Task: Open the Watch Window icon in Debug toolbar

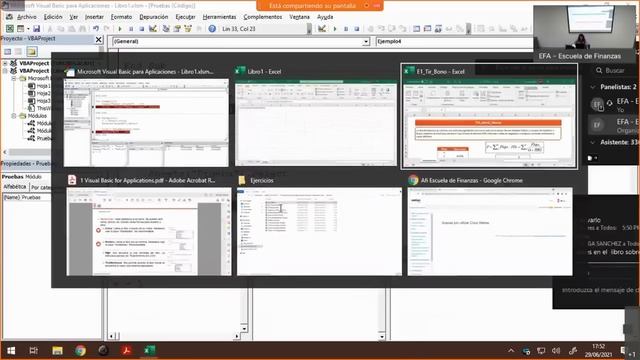Action: [438, 29]
